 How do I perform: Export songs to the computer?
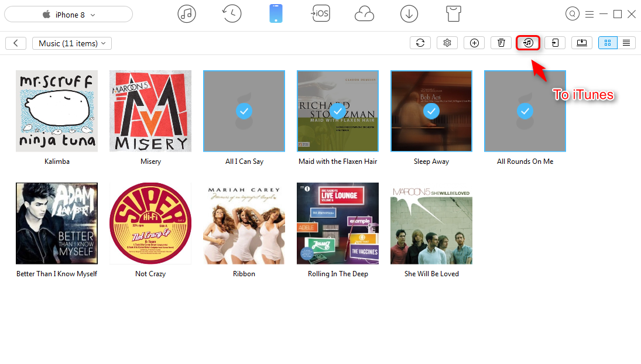[582, 43]
